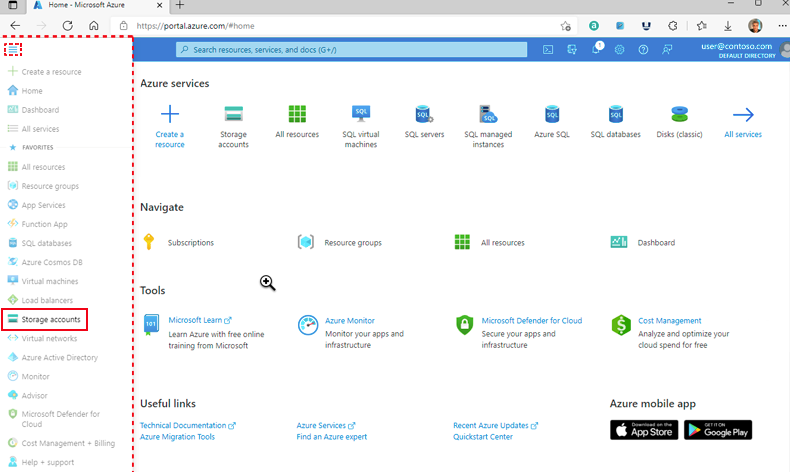Click the Create a resource plus icon
Screen dimensions: 790x472
(170, 114)
